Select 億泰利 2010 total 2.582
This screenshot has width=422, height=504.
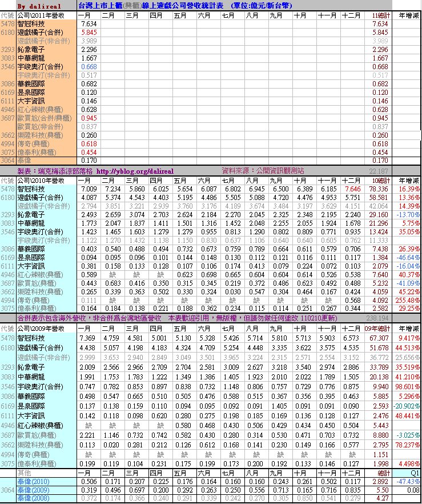pos(380,309)
